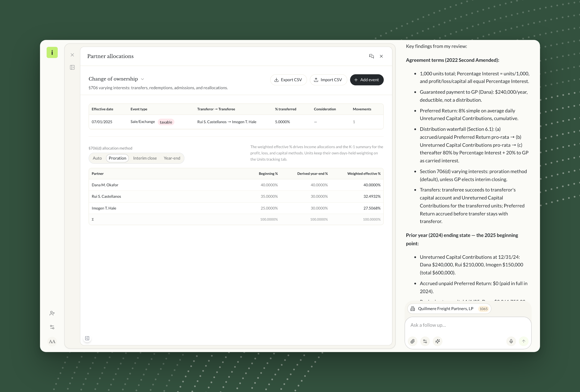Close the side panel with the X icon
This screenshot has height=392, width=580.
tap(72, 55)
